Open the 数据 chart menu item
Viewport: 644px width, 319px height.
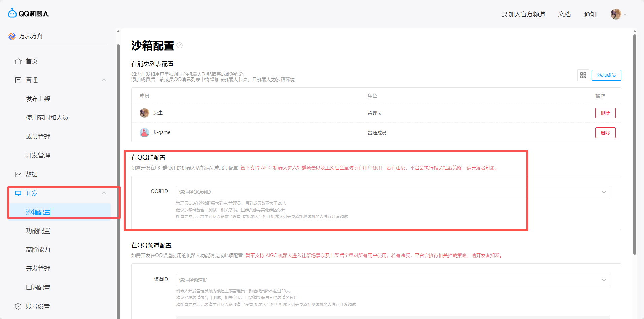(32, 174)
